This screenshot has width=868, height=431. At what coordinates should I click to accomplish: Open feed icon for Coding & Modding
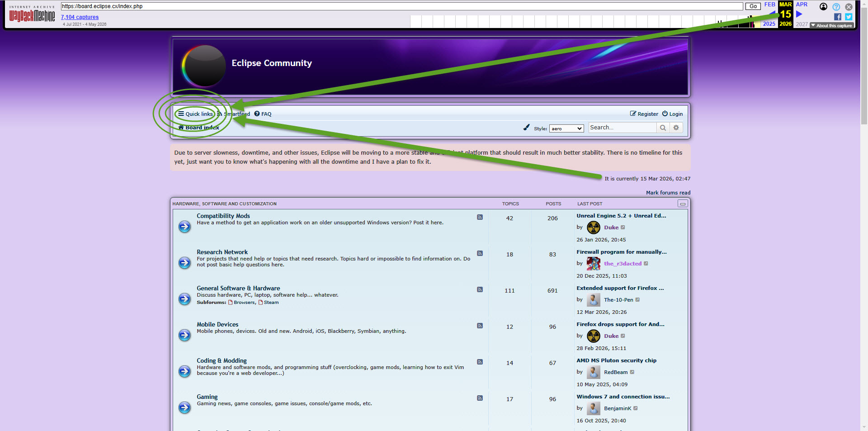[x=480, y=362]
